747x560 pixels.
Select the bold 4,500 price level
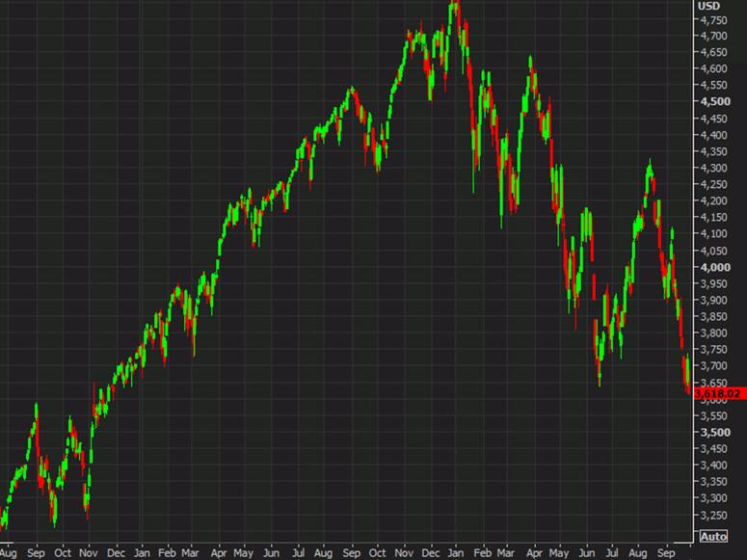pos(713,101)
